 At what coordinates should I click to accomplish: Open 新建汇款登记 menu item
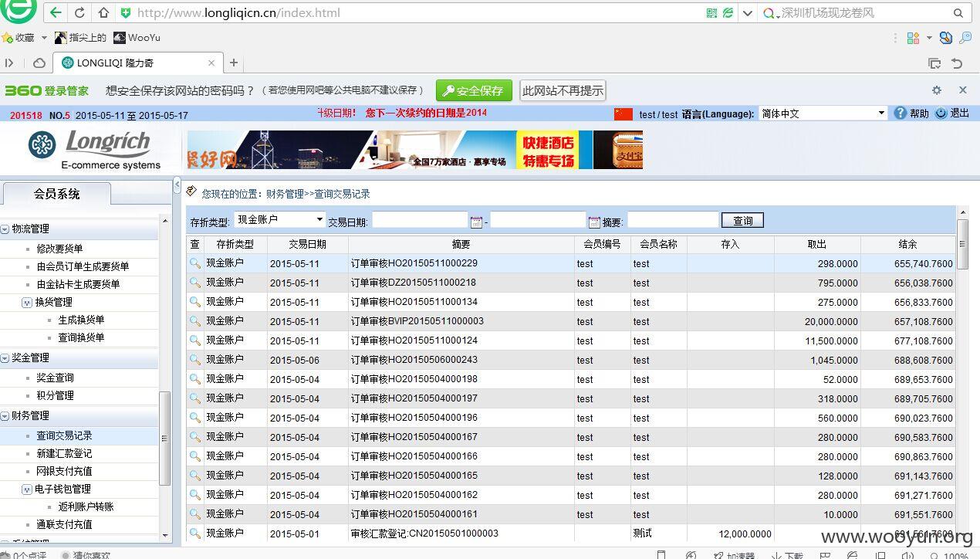(x=64, y=453)
